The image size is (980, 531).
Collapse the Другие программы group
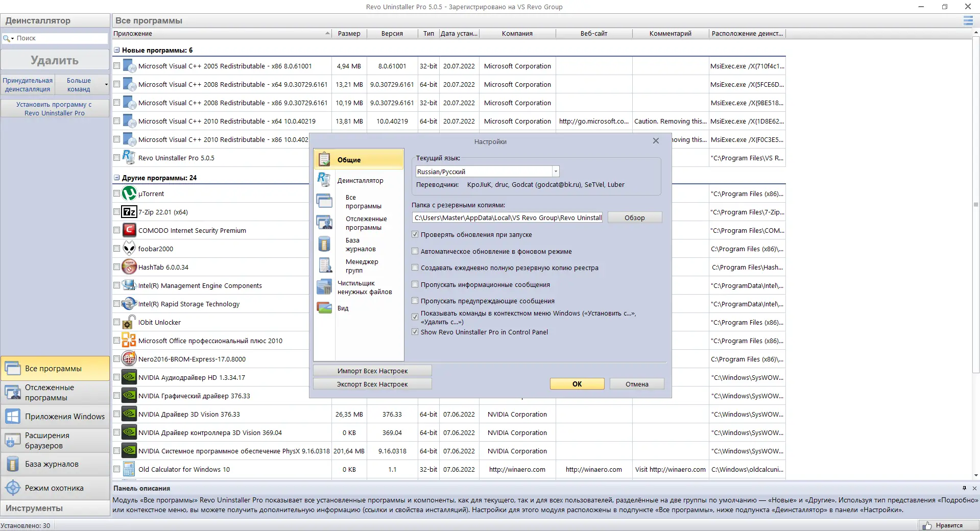coord(117,178)
